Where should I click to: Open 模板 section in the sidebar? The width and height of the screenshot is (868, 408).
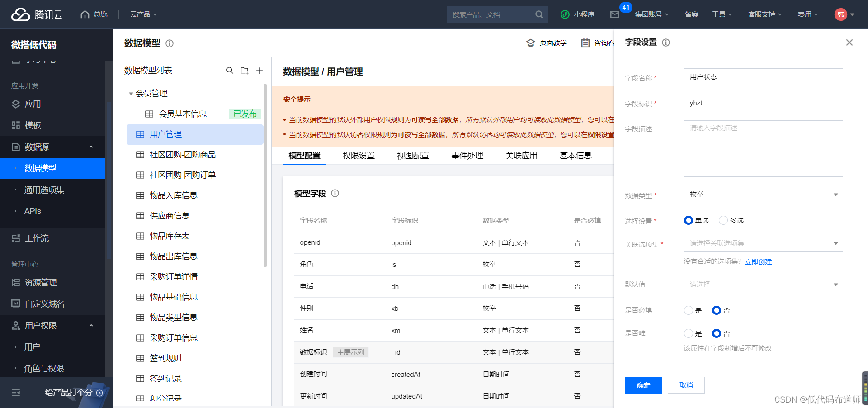pyautogui.click(x=32, y=125)
